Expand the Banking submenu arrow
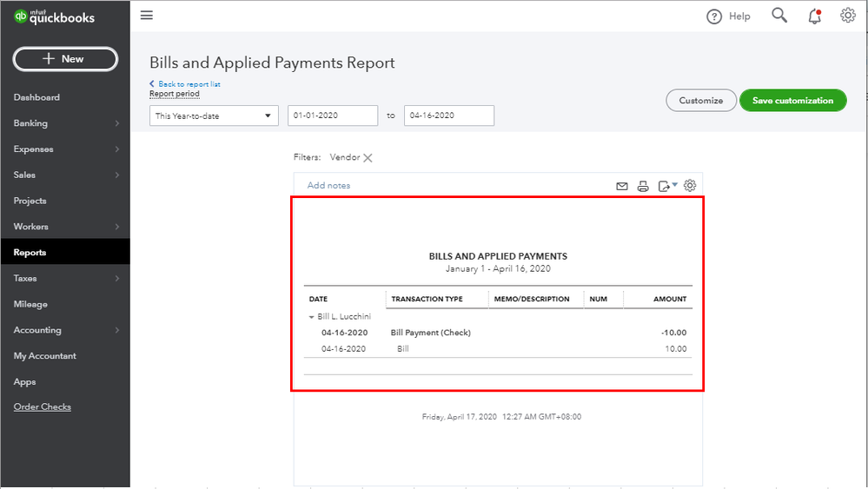Image resolution: width=868 pixels, height=489 pixels. click(x=116, y=123)
